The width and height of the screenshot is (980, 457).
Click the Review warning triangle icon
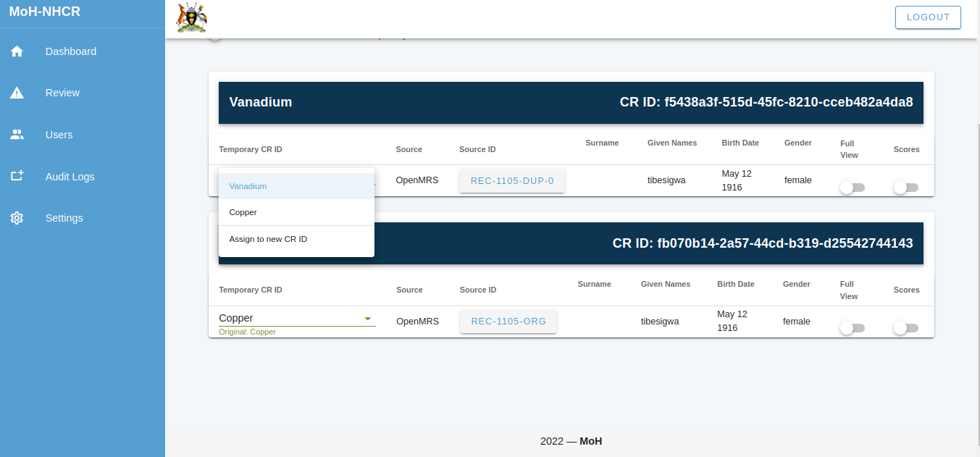click(x=17, y=93)
